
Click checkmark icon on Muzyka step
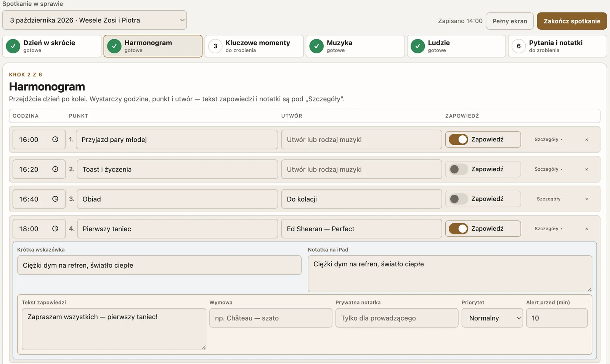(316, 46)
